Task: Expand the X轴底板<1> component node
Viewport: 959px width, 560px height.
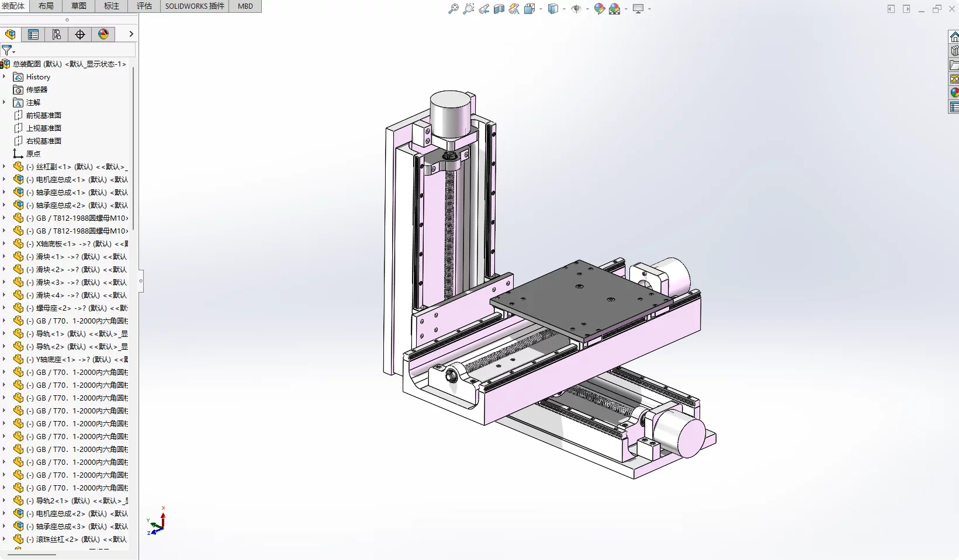Action: [x=4, y=244]
